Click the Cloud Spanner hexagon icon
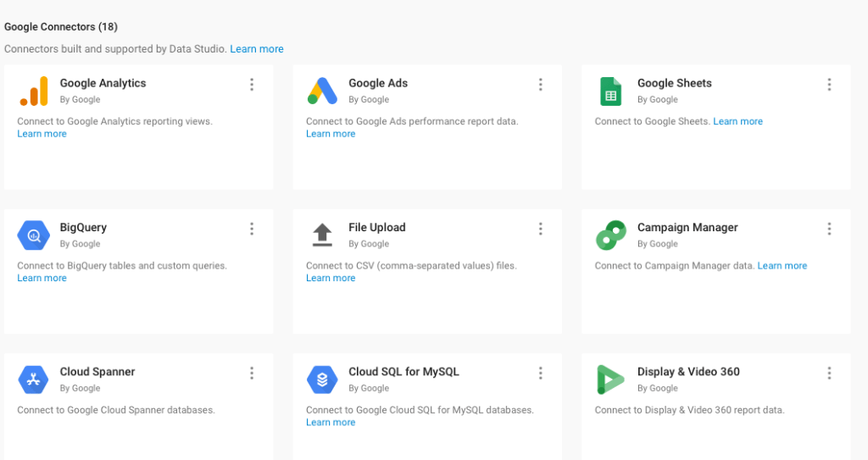Screen dimensions: 868x460 [34, 380]
